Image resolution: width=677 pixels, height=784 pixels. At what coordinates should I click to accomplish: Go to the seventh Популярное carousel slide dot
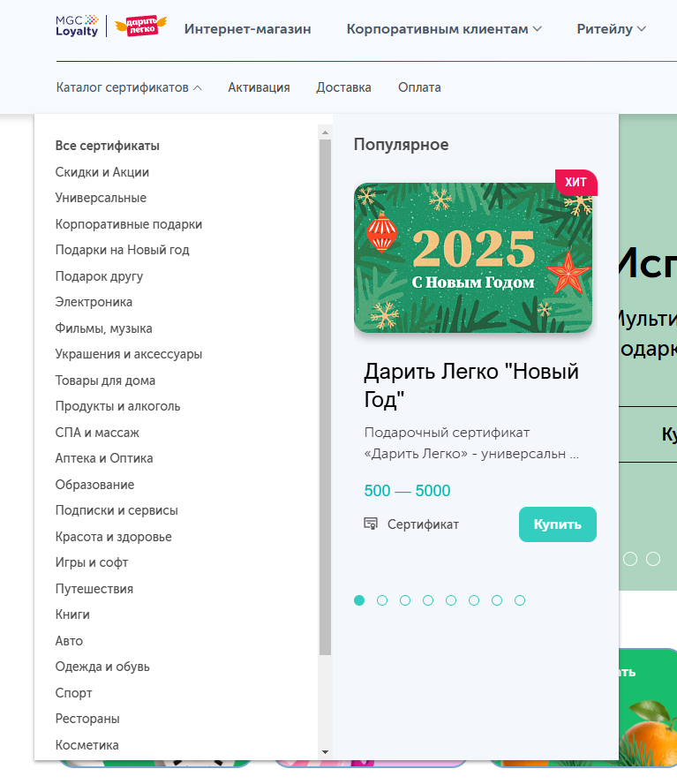coord(497,600)
